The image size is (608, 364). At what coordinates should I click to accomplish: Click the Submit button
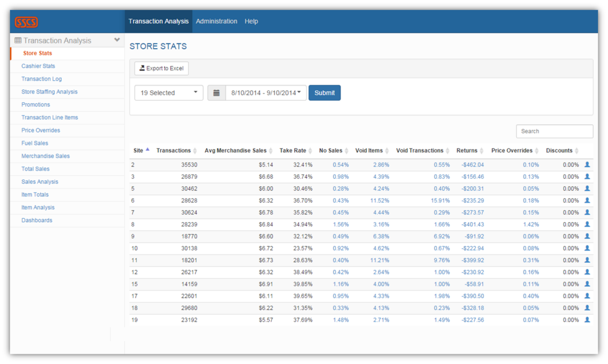tap(324, 93)
